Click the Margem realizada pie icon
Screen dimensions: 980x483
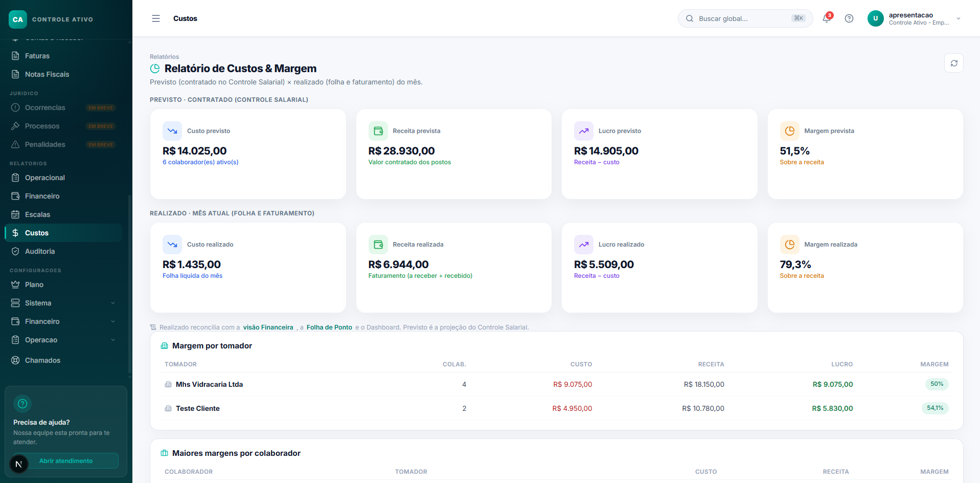(x=790, y=245)
